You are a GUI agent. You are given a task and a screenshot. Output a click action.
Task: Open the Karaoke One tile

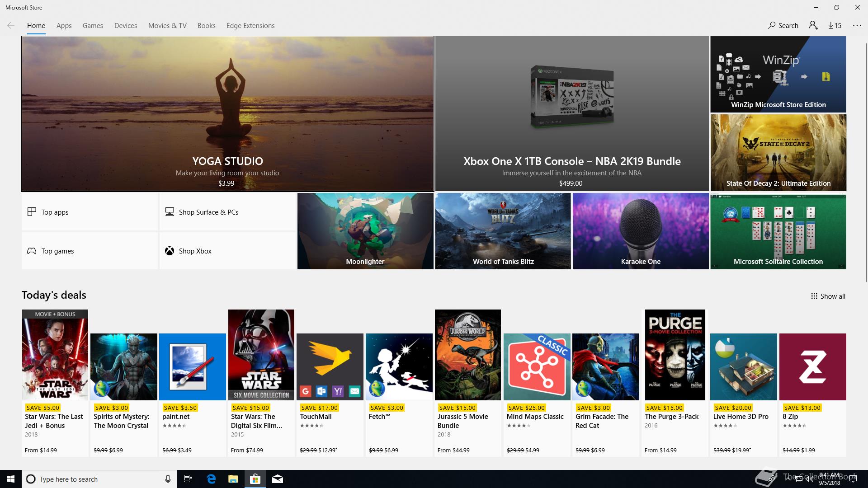coord(641,231)
